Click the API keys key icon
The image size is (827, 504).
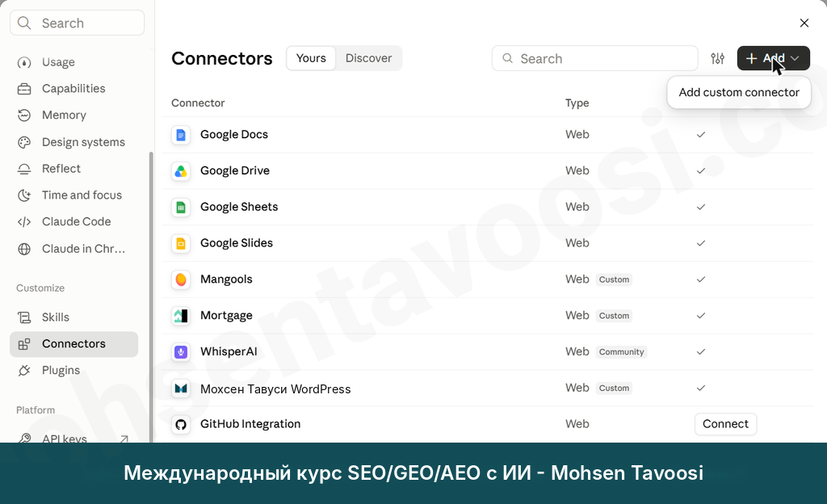tap(24, 438)
